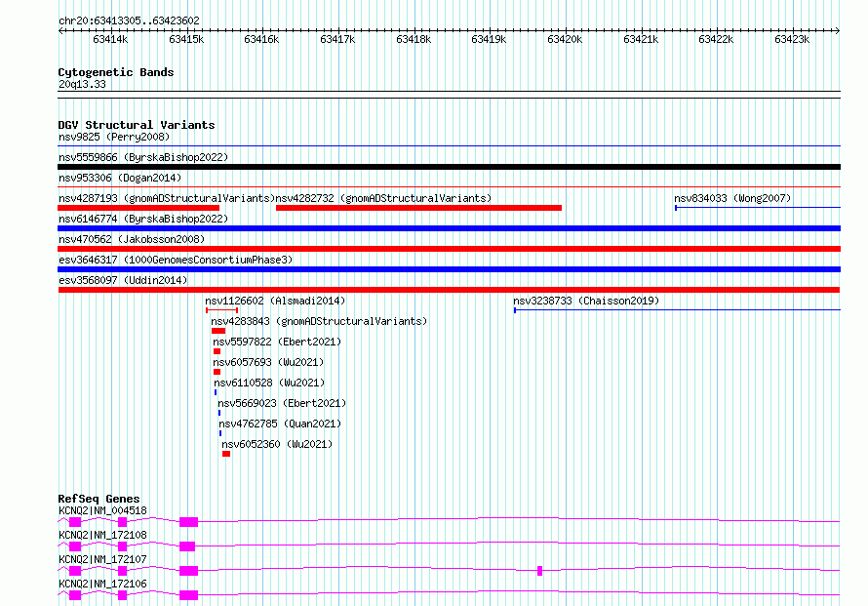Viewport: 868px width, 606px height.
Task: Select the red nsv6052360 Wu2021 block
Action: 226,454
